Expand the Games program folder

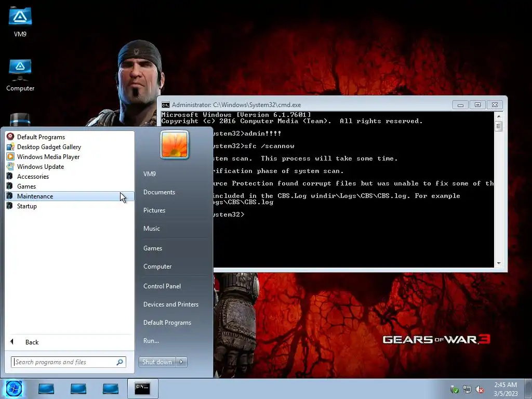point(70,186)
